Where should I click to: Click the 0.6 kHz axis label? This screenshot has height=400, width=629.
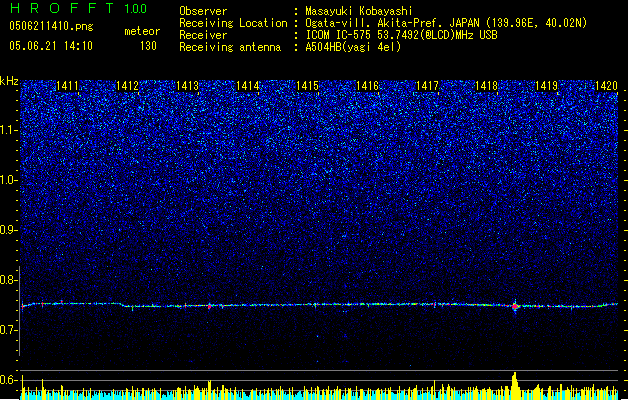click(x=9, y=380)
